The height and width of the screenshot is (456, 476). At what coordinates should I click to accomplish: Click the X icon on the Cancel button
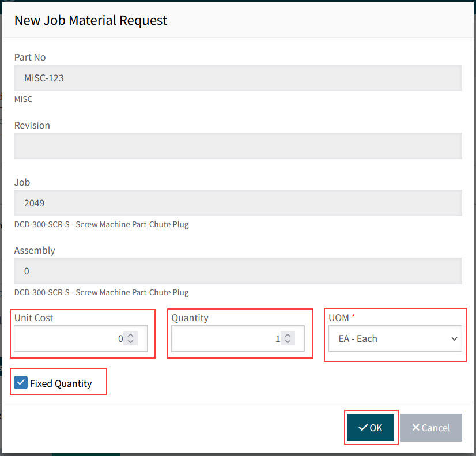[415, 427]
